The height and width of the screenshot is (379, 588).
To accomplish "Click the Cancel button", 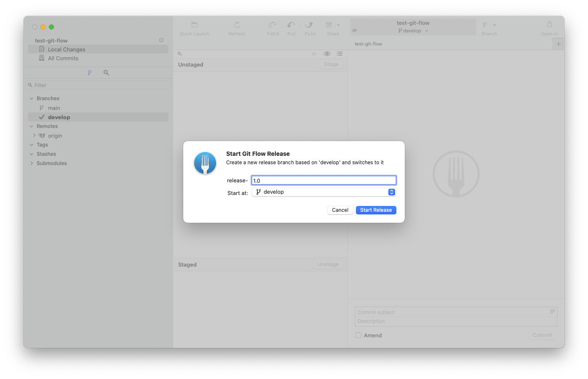I will pos(340,210).
